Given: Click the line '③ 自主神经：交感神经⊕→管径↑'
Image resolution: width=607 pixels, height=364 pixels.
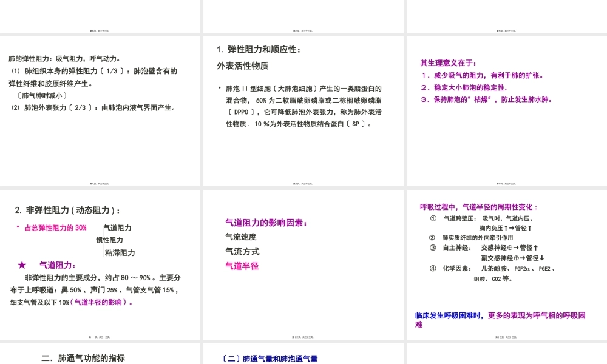Looking at the screenshot, I should click(x=484, y=248).
